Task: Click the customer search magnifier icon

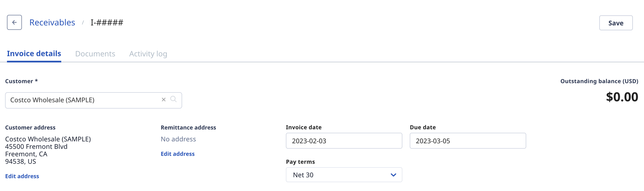Action: point(173,99)
